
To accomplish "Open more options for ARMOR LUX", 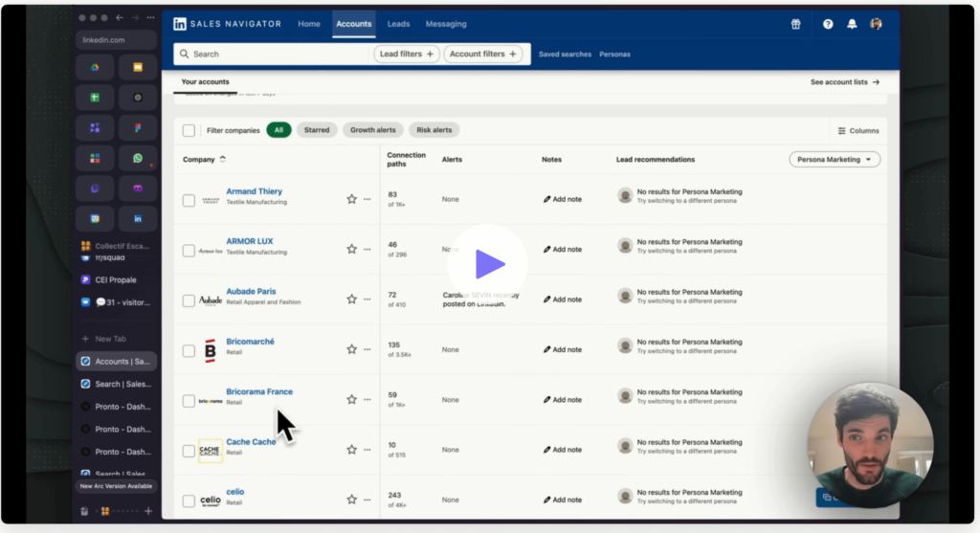I will [x=367, y=250].
